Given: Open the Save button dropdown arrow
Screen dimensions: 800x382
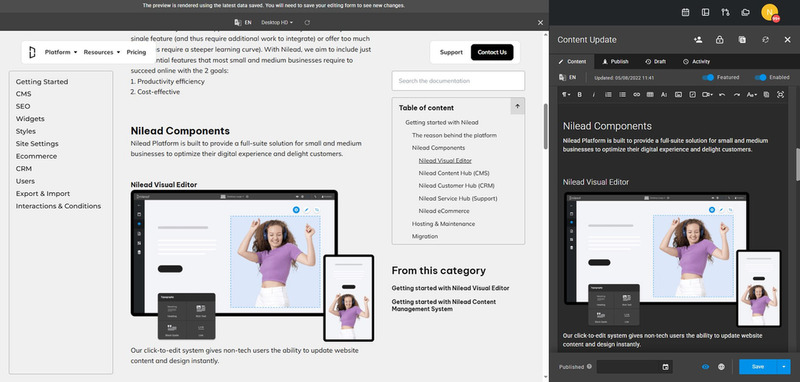Looking at the screenshot, I should click(784, 367).
